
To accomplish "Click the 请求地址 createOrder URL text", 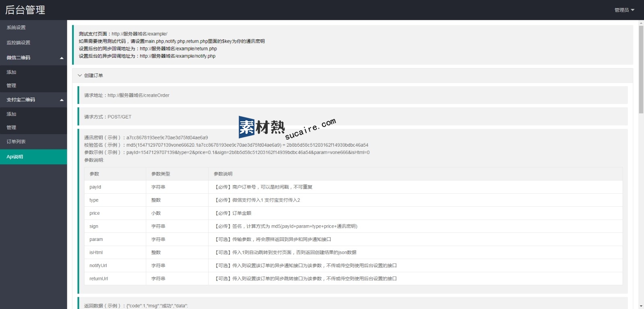I will 127,95.
